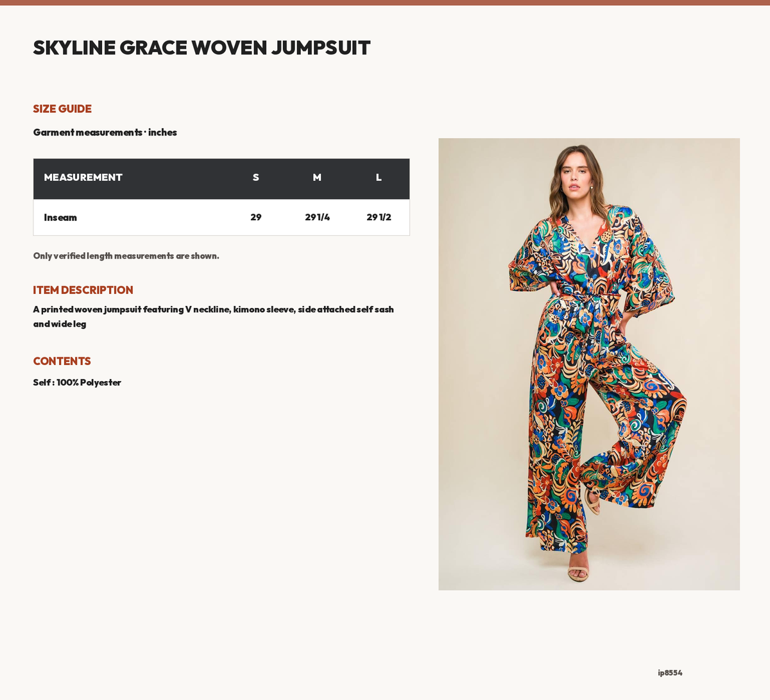Click the printed woven jumpsuit description text
The height and width of the screenshot is (700, 770).
pos(214,316)
